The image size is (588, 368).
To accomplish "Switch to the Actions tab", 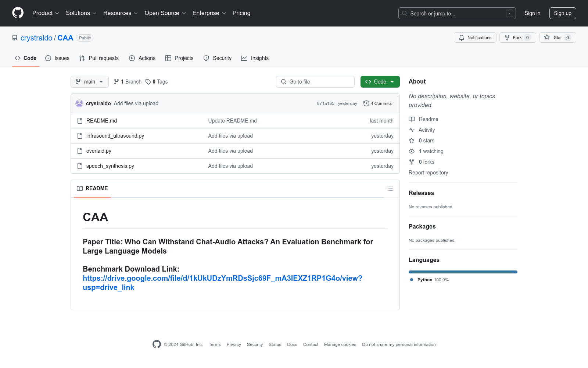I will click(142, 58).
